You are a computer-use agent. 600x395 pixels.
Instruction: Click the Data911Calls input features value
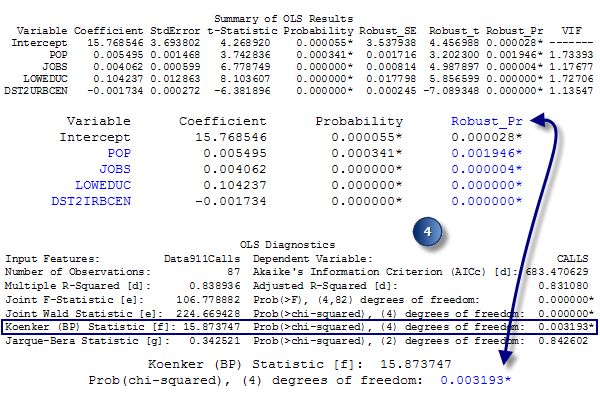(202, 259)
